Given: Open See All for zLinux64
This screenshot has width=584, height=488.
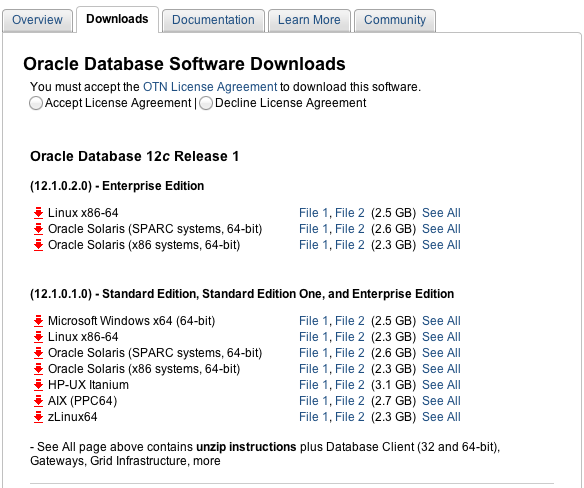Looking at the screenshot, I should tap(441, 417).
